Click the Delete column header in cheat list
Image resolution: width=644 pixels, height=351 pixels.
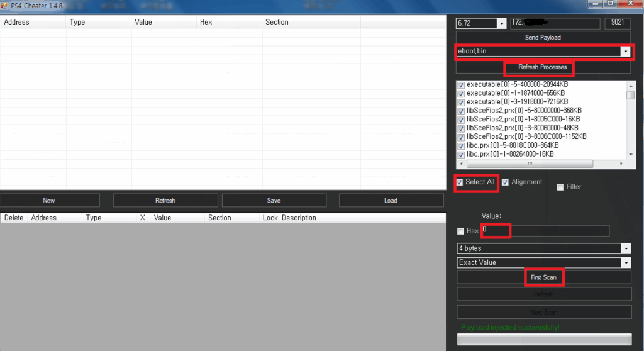(x=14, y=218)
